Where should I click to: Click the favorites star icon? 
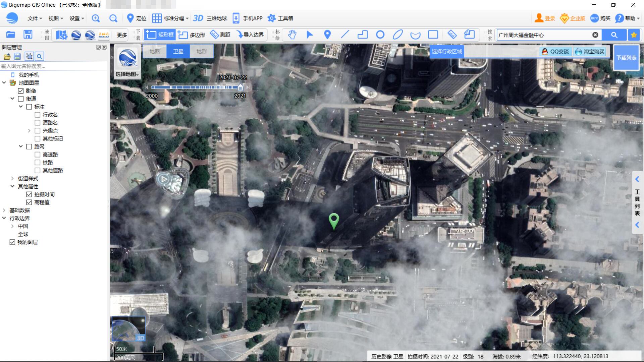[634, 35]
